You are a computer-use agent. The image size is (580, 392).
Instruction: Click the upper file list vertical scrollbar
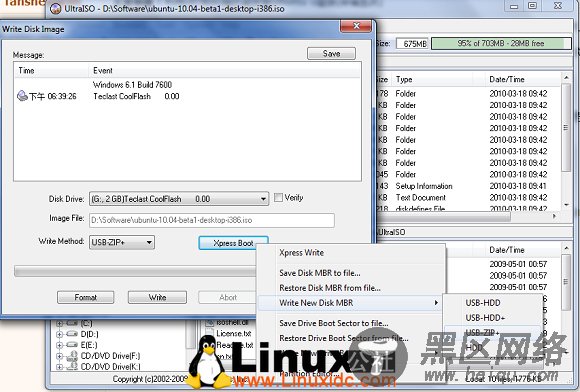(566, 141)
